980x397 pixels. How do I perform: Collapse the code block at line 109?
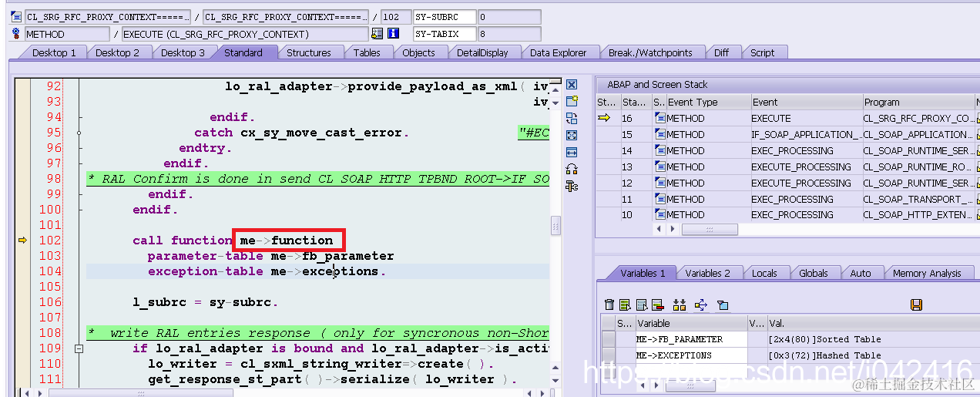79,348
